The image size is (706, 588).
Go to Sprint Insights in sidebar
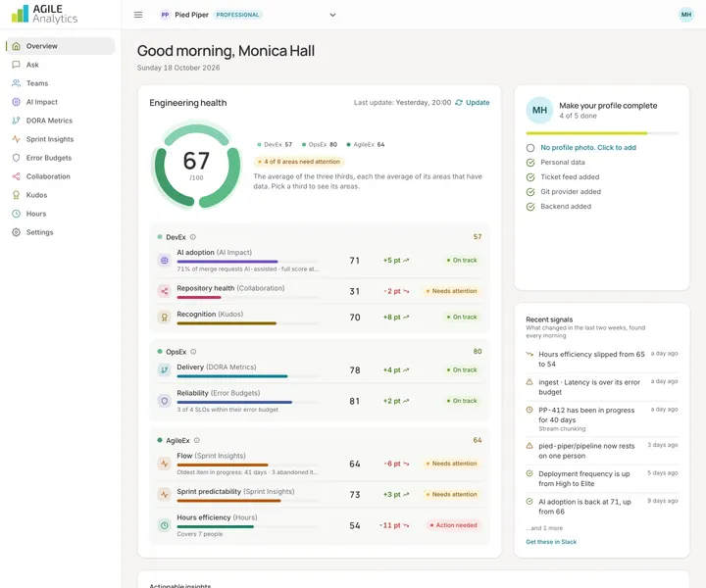click(x=61, y=139)
